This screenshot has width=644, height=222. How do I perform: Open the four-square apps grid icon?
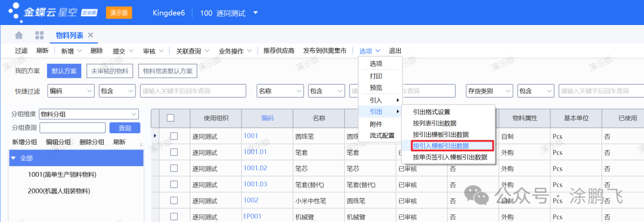click(x=39, y=35)
